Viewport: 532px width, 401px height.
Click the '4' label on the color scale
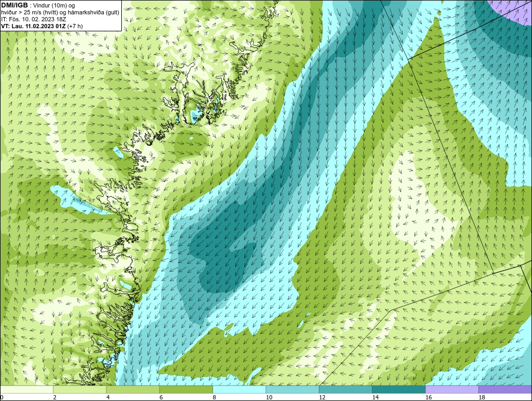coord(108,397)
